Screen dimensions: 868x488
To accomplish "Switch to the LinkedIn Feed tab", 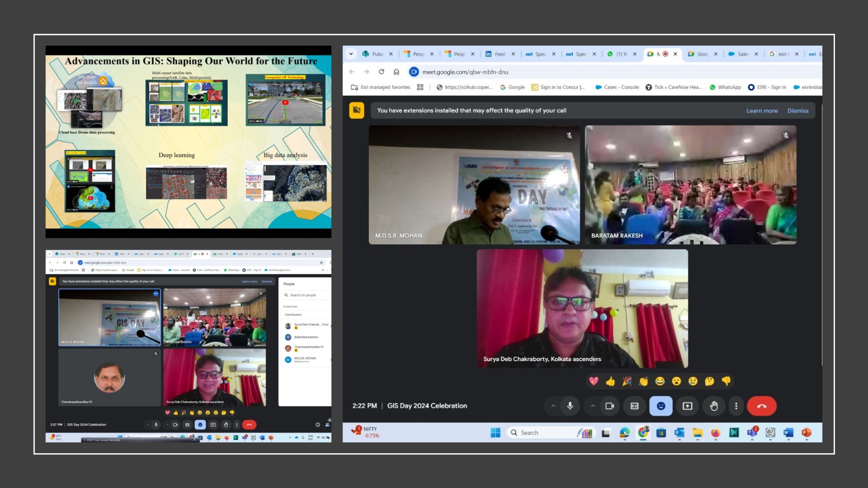I will coord(496,54).
